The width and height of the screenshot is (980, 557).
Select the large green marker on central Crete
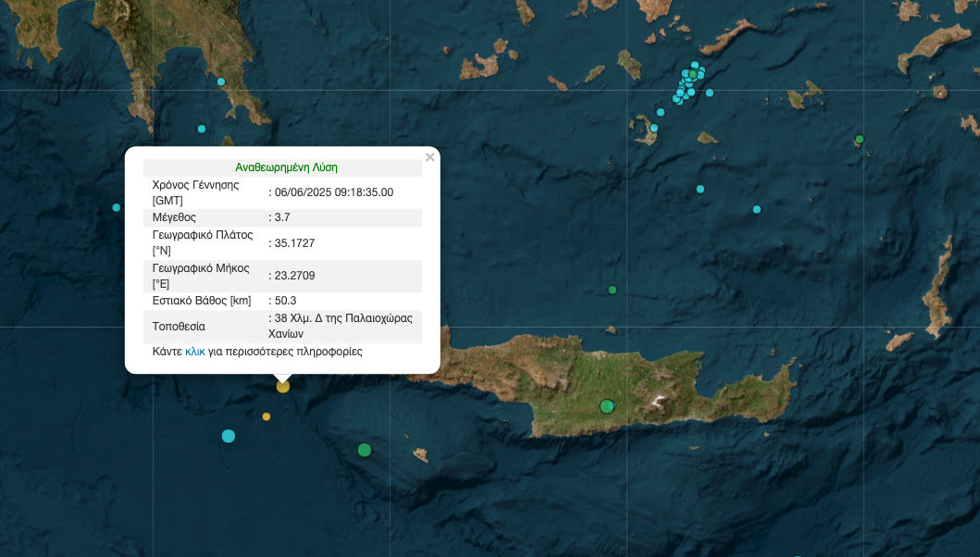tap(607, 406)
